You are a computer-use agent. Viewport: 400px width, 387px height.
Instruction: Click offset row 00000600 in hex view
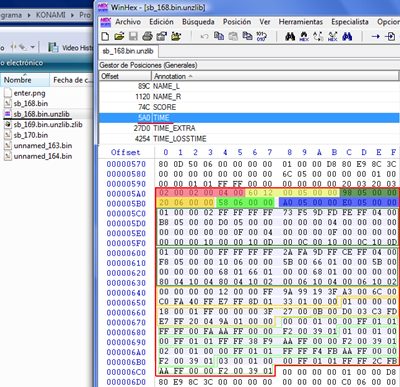126,253
